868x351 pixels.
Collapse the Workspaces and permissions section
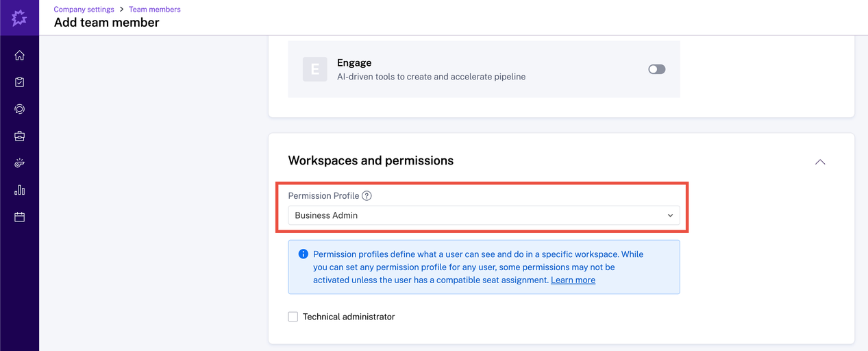819,162
